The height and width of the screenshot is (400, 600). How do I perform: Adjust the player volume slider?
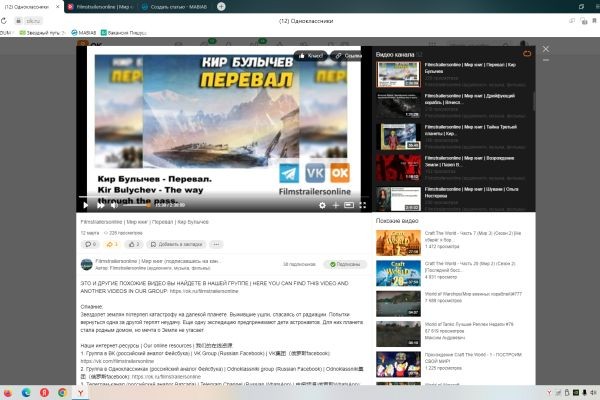coord(137,206)
